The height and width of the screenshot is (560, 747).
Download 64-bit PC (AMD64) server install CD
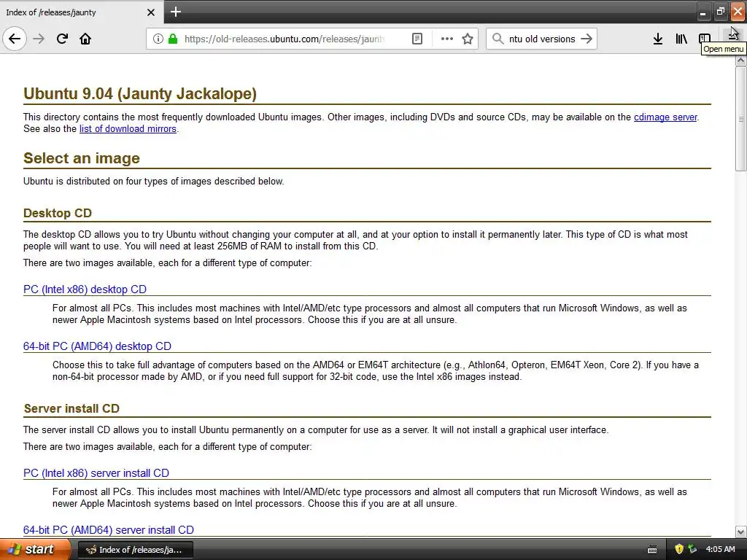click(x=109, y=530)
